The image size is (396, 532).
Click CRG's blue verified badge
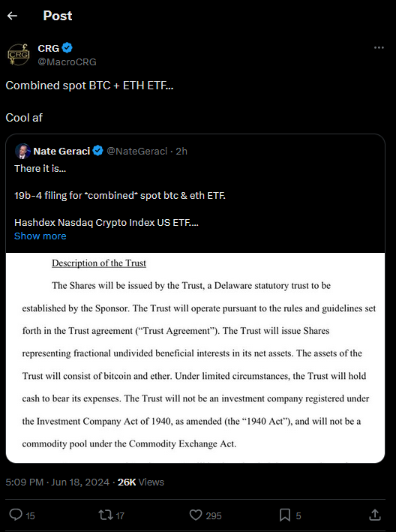click(67, 48)
